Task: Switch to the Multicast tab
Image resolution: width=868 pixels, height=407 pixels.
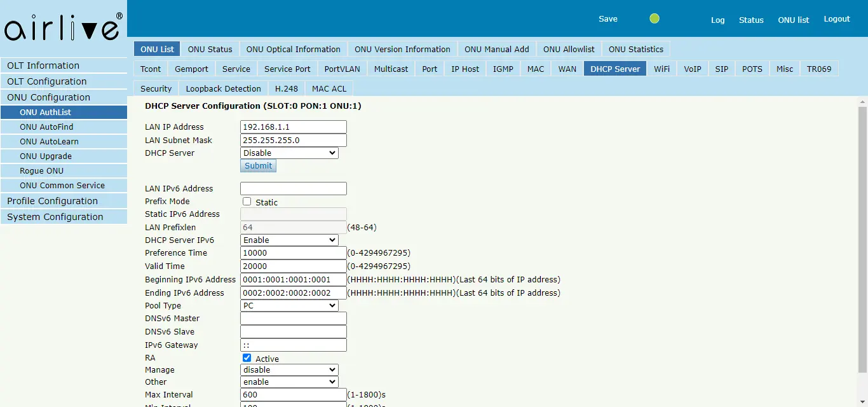Action: pos(391,69)
